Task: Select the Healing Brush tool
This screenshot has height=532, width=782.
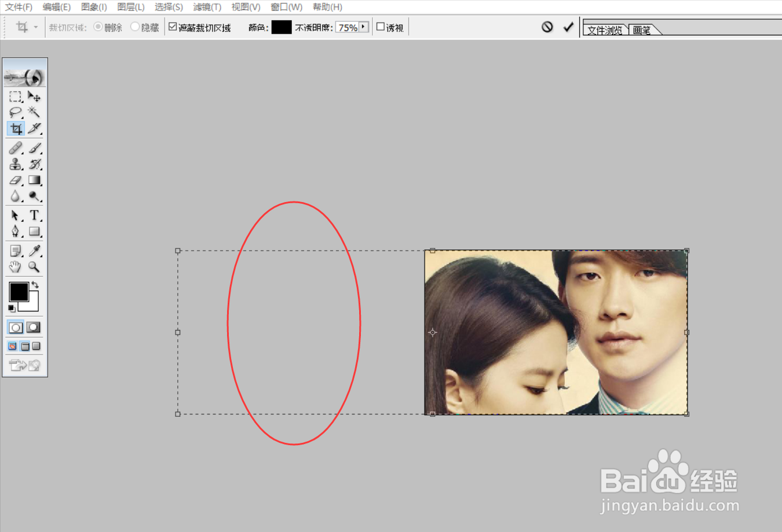Action: tap(16, 148)
